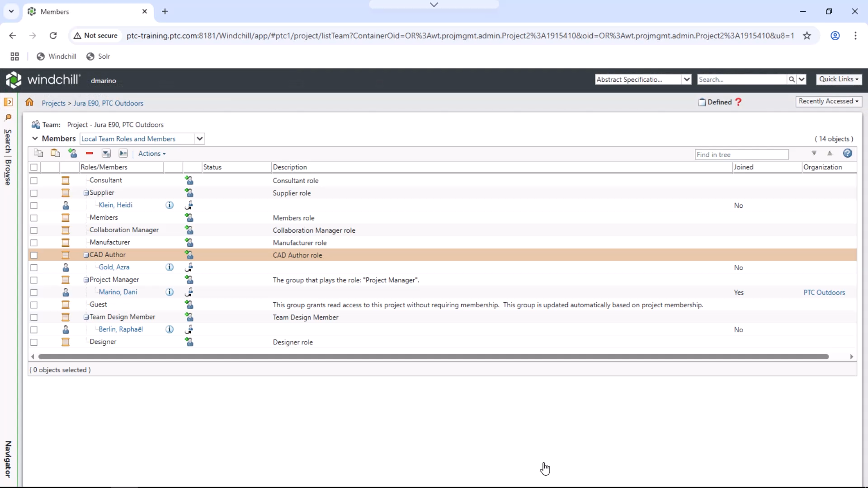Check the box for Marino, Dani

[34, 292]
